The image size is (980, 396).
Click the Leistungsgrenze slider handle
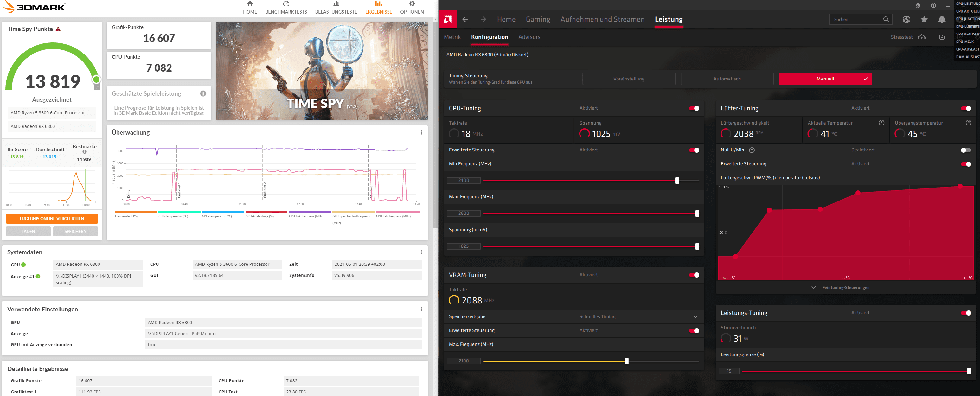coord(969,372)
